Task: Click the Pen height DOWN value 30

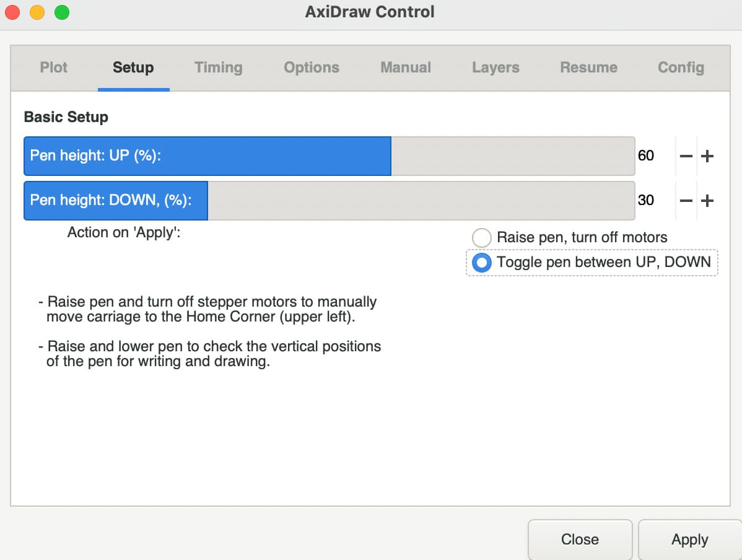Action: [645, 200]
